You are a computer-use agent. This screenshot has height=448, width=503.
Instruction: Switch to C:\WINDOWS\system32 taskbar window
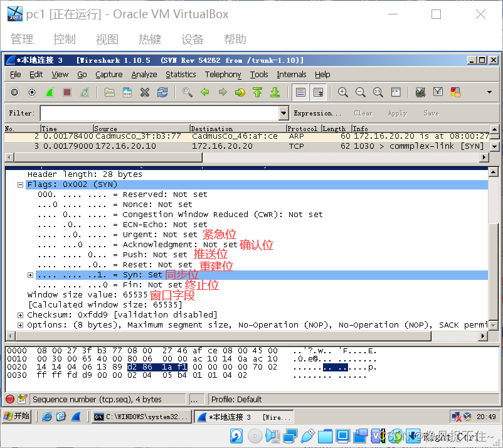pyautogui.click(x=142, y=417)
